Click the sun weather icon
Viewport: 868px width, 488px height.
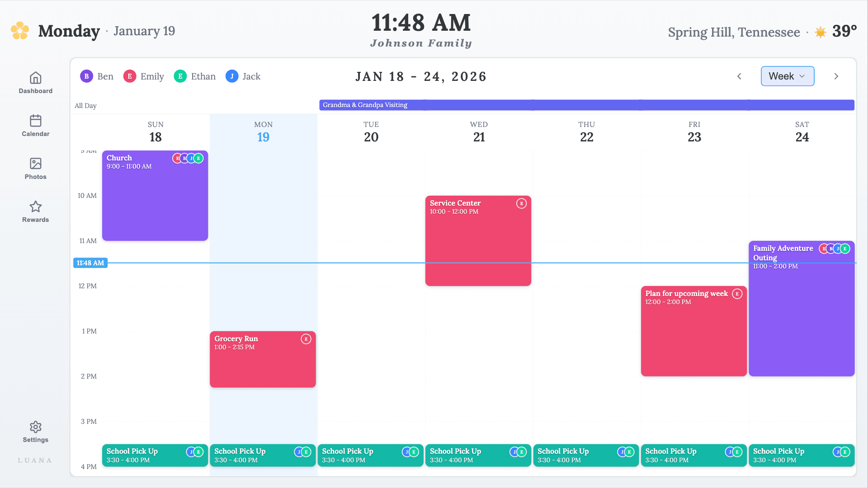tap(820, 32)
